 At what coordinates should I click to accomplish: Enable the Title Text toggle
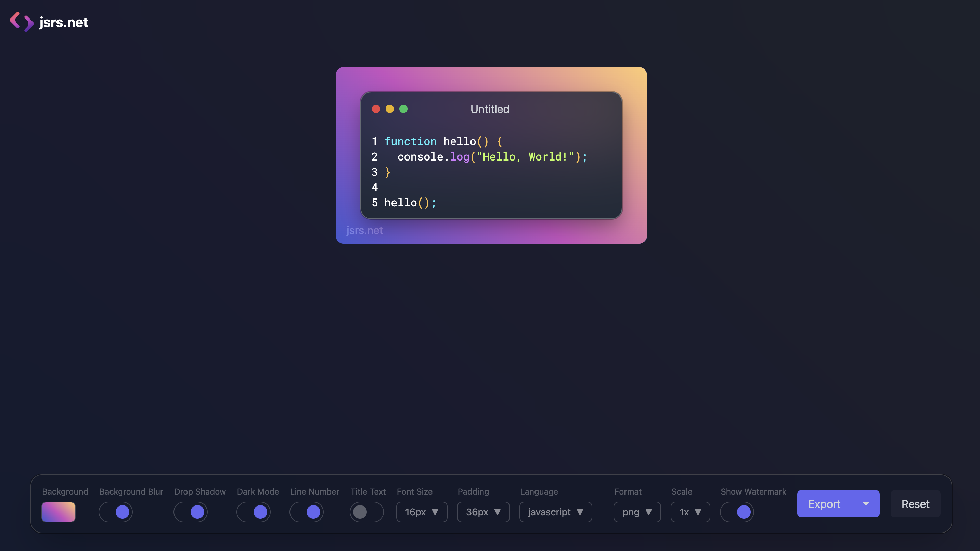tap(366, 512)
